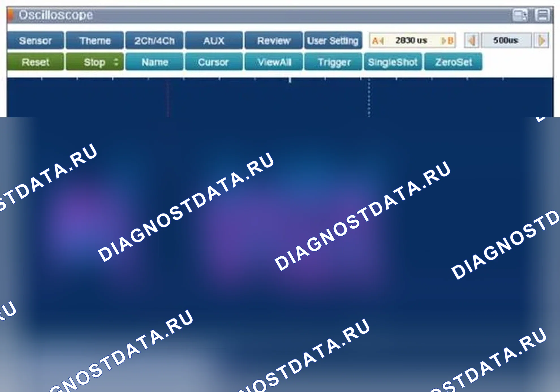The width and height of the screenshot is (560, 392).
Task: Enable SingleShot capture mode
Action: [x=393, y=62]
